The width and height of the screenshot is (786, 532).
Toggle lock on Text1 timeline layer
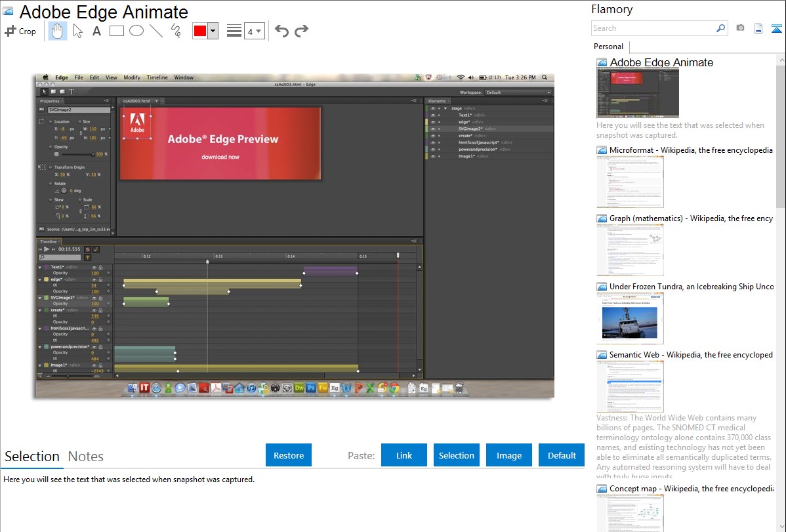pyautogui.click(x=101, y=267)
